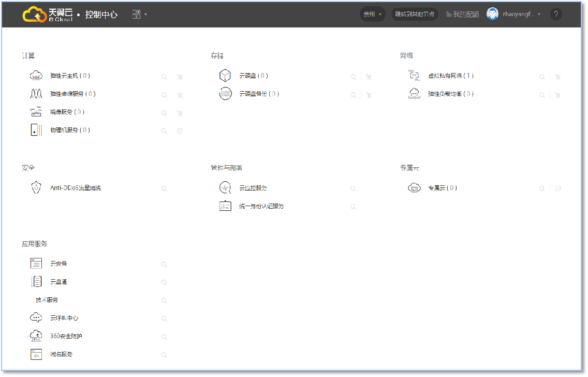Open the 云呼叫中心 chat cloud icon
Screen dimensions: 588x377
click(36, 318)
